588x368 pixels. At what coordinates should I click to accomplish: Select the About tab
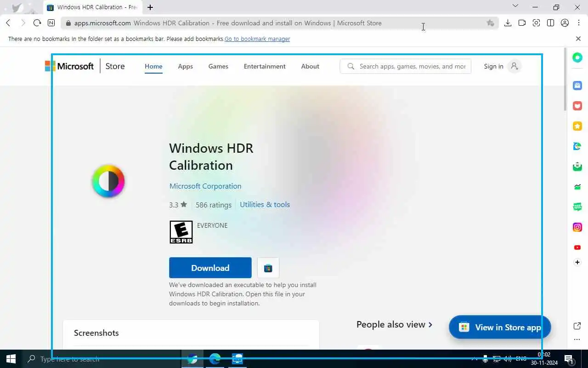click(310, 66)
